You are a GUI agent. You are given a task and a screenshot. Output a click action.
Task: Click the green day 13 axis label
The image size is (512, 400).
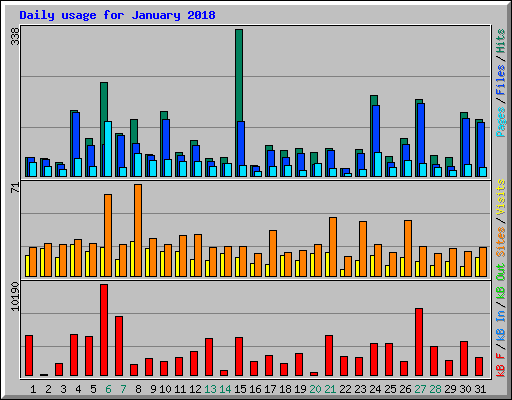coord(210,389)
